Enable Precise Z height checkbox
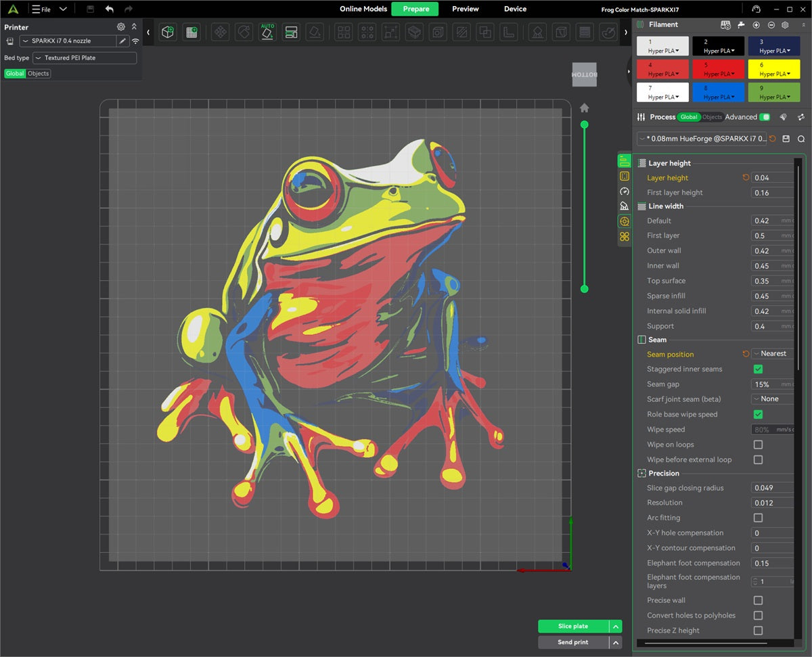This screenshot has width=812, height=657. click(758, 631)
